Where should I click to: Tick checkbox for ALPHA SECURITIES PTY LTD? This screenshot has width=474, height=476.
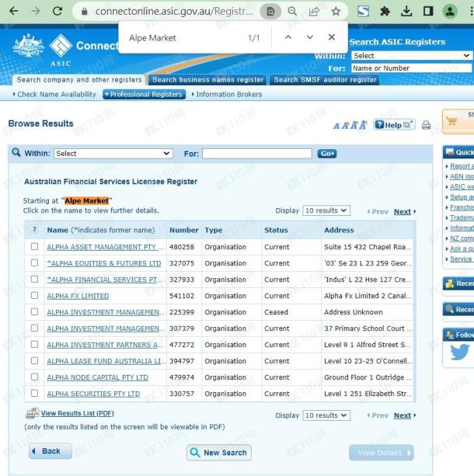point(35,393)
